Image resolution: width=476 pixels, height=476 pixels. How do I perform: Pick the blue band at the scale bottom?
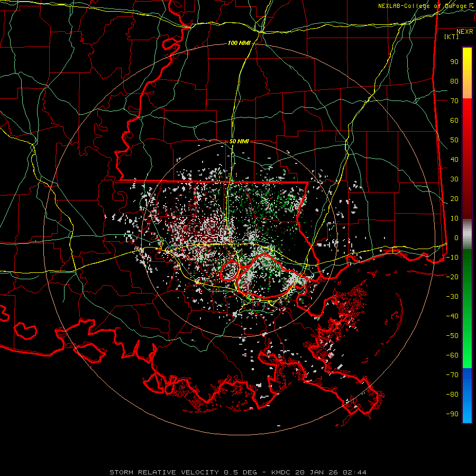tap(467, 396)
